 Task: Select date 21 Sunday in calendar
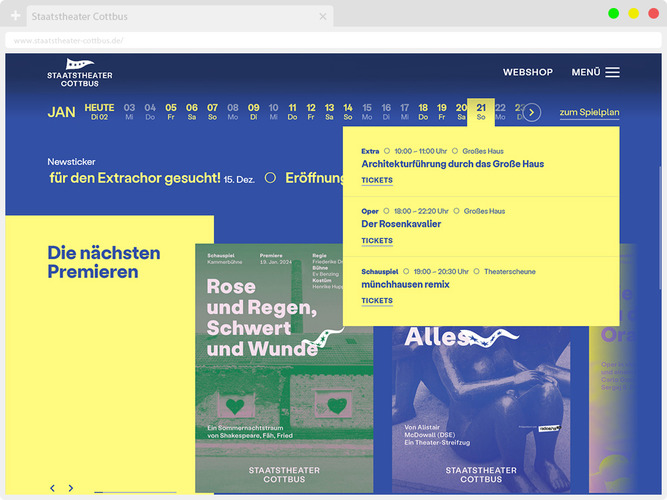(x=481, y=111)
